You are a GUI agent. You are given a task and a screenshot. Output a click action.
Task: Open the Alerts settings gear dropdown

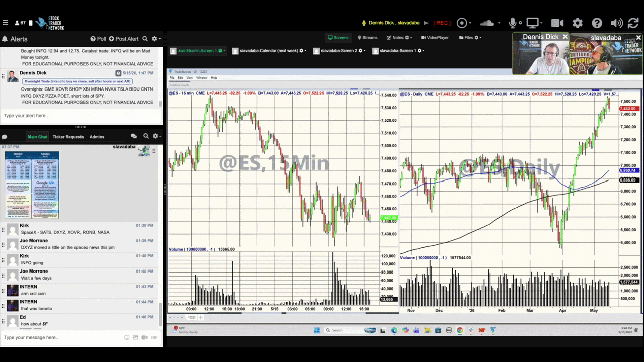(x=156, y=39)
